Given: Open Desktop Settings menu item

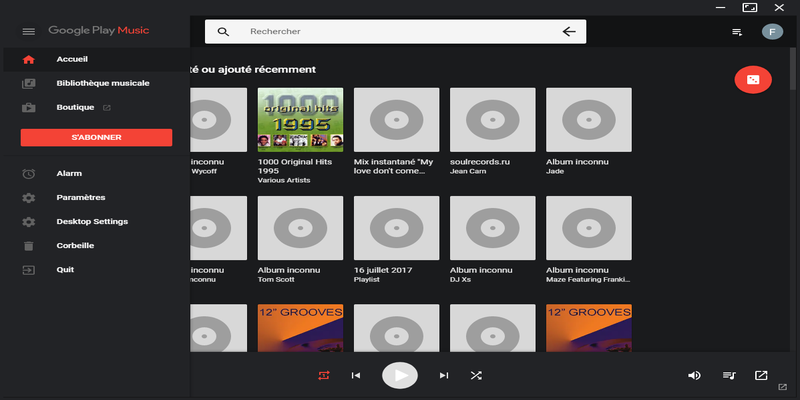Looking at the screenshot, I should [96, 222].
